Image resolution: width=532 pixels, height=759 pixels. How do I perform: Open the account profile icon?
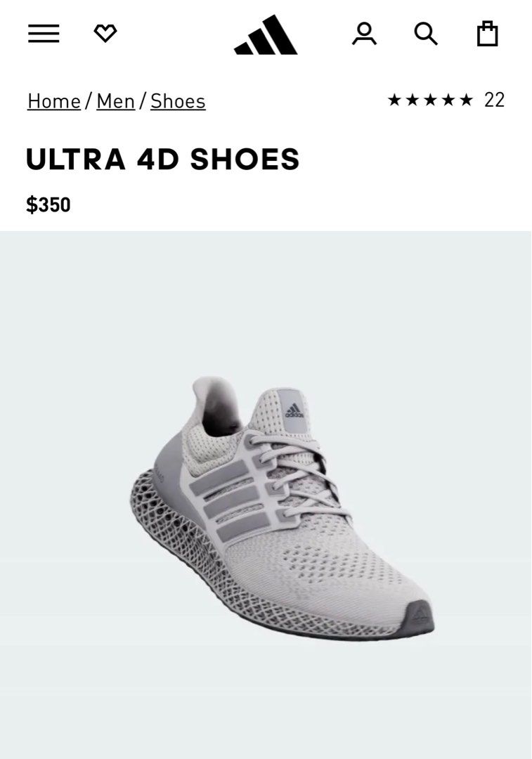click(x=364, y=34)
